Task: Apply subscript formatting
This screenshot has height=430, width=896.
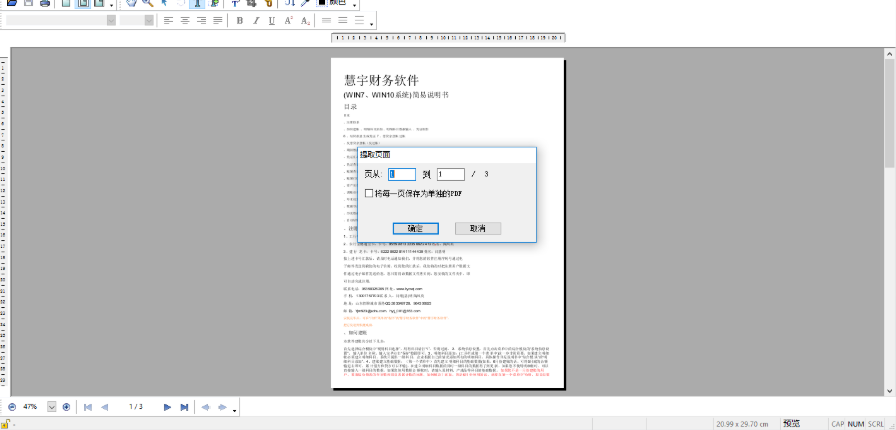Action: [305, 21]
